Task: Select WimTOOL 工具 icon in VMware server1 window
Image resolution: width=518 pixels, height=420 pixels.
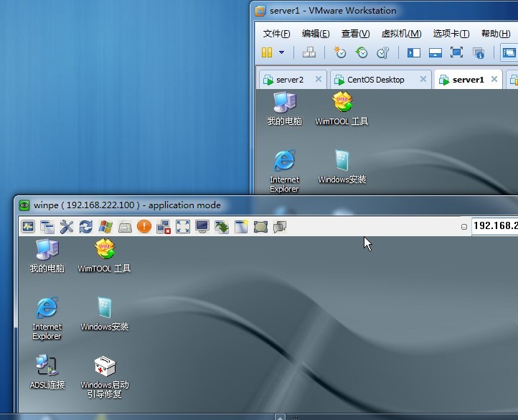Action: click(342, 109)
